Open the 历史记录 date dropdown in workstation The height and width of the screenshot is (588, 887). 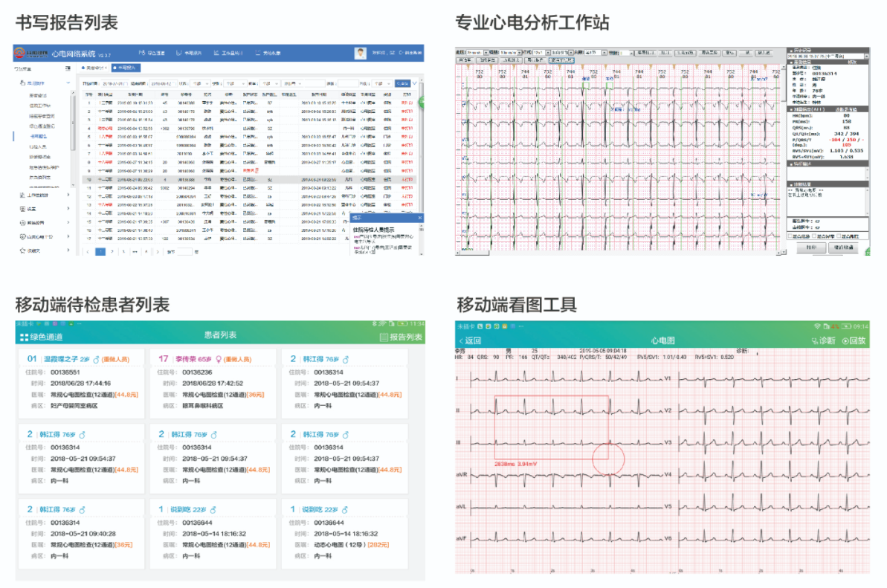(828, 56)
